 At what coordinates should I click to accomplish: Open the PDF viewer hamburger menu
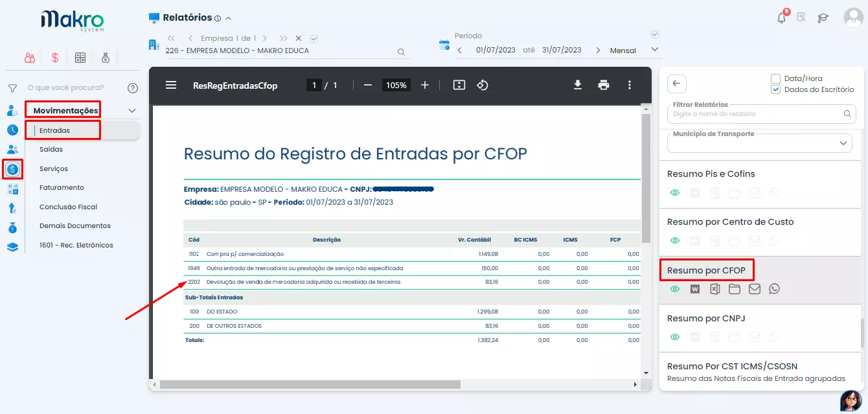pos(171,85)
